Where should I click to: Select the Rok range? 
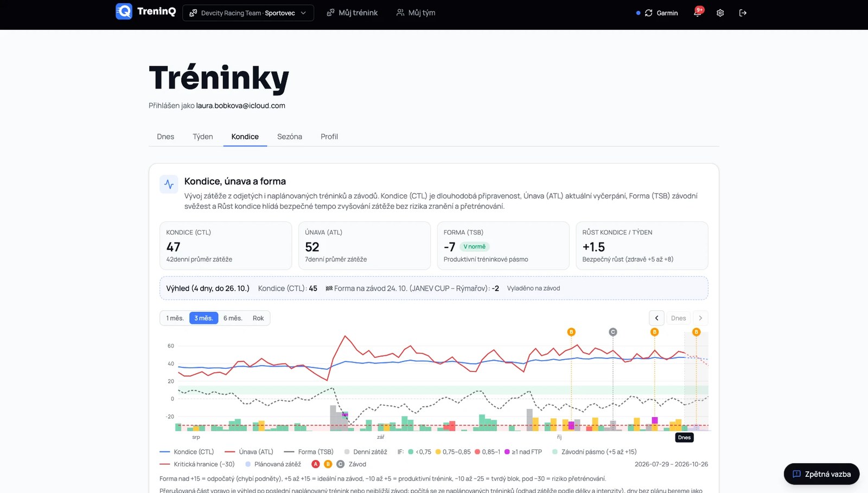tap(258, 318)
